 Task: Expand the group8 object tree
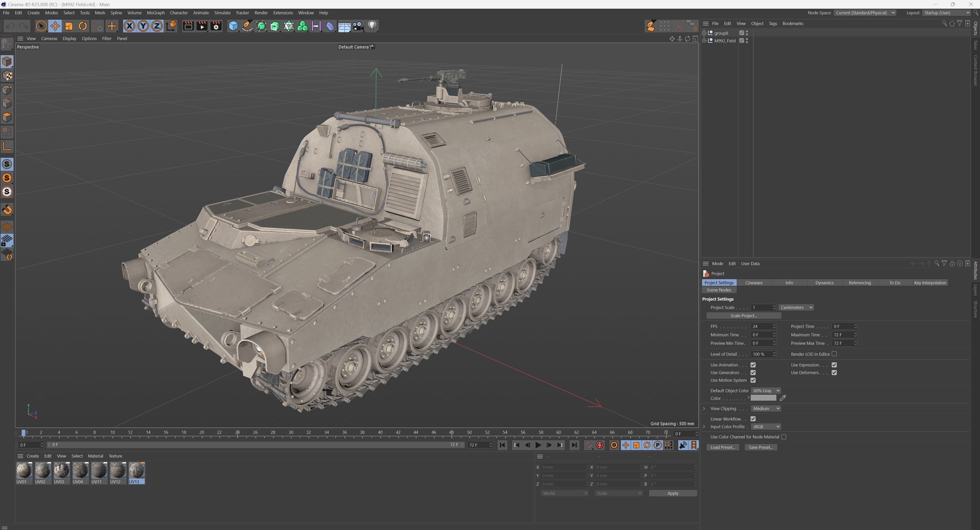tap(704, 33)
